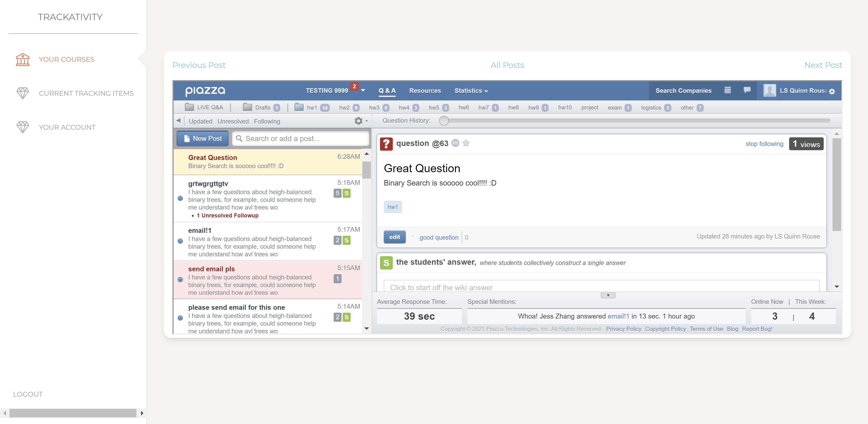Click the account settings gear beside LS Quinn Rouse
This screenshot has width=868, height=424.
coord(832,91)
